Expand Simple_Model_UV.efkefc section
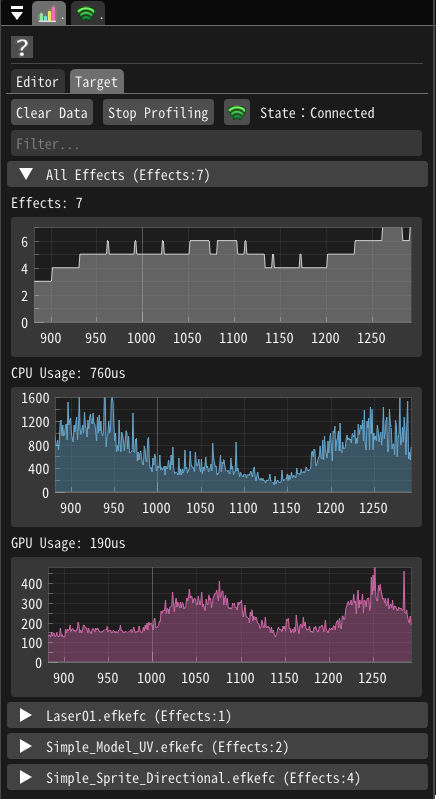The height and width of the screenshot is (799, 436). [x=217, y=747]
